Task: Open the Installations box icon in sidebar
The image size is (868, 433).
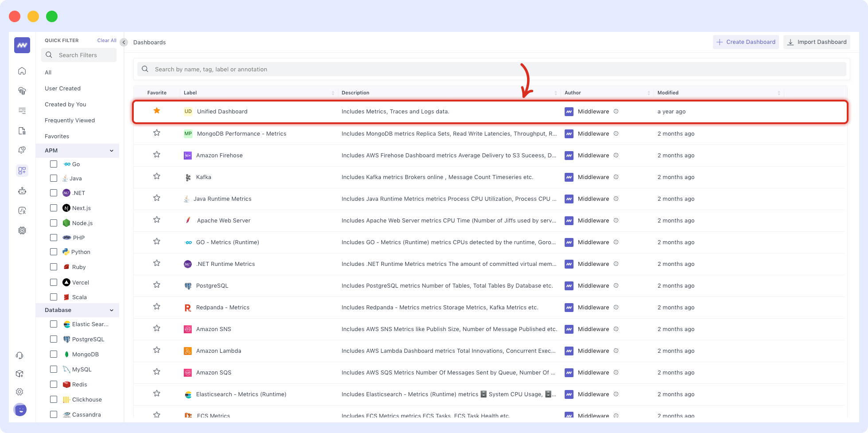Action: 19,374
